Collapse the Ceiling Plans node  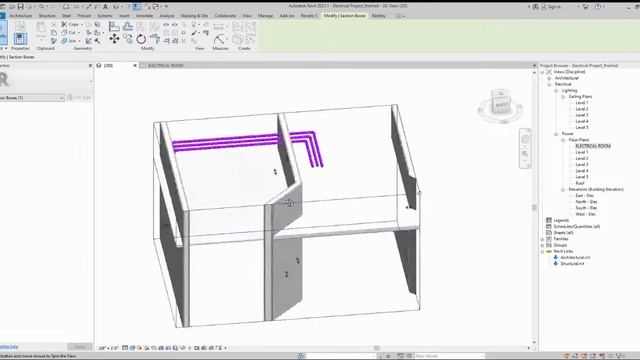coord(563,97)
